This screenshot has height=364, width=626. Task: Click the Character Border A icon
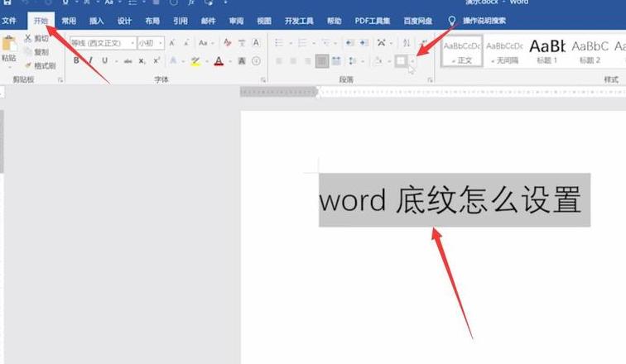[256, 43]
